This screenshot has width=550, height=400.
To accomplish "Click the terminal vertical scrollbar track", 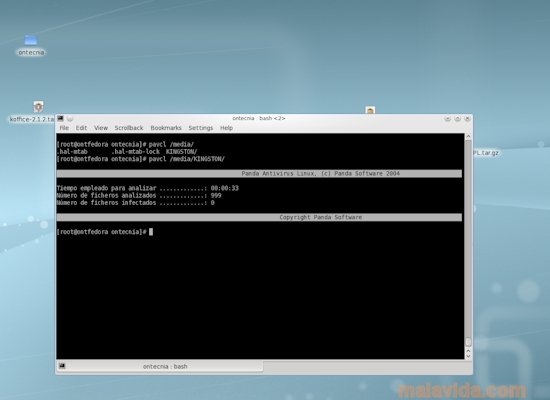I will 468,239.
